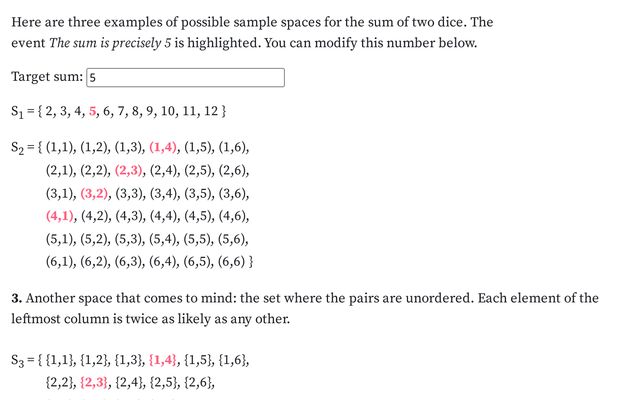
Task: Click the highlighted {1,4} set in S3
Action: 165,359
